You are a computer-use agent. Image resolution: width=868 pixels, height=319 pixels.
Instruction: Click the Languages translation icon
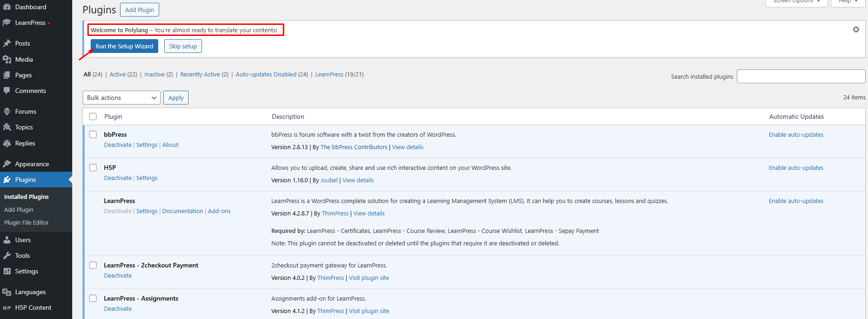pos(7,292)
